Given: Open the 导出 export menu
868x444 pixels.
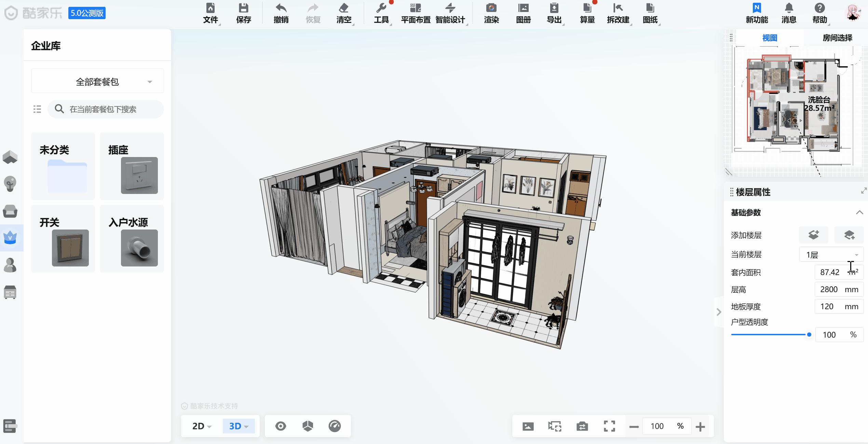Looking at the screenshot, I should pyautogui.click(x=554, y=14).
